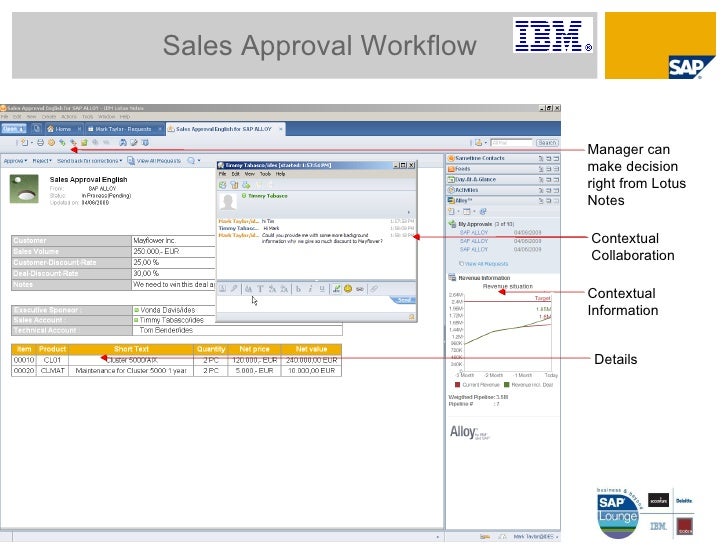
Task: Click the Alloy refresh icon below Alloy header
Action: point(483,212)
